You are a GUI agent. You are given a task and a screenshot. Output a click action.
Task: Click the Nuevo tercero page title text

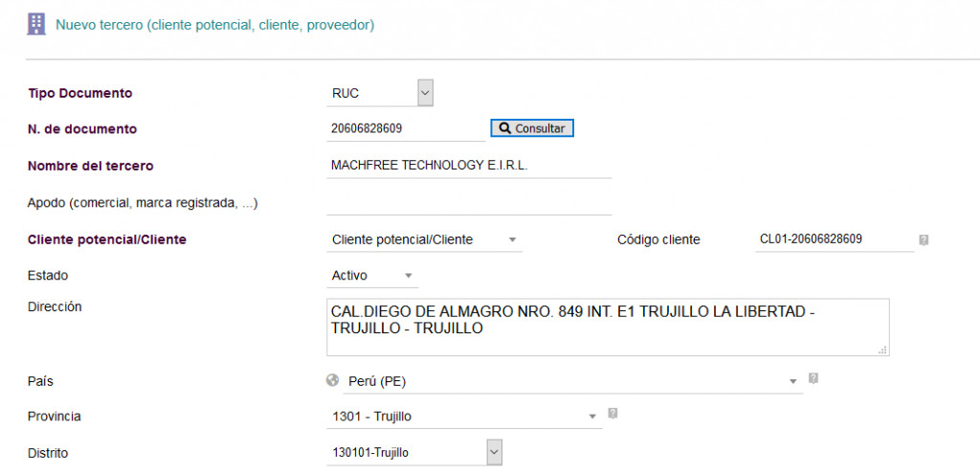(215, 26)
